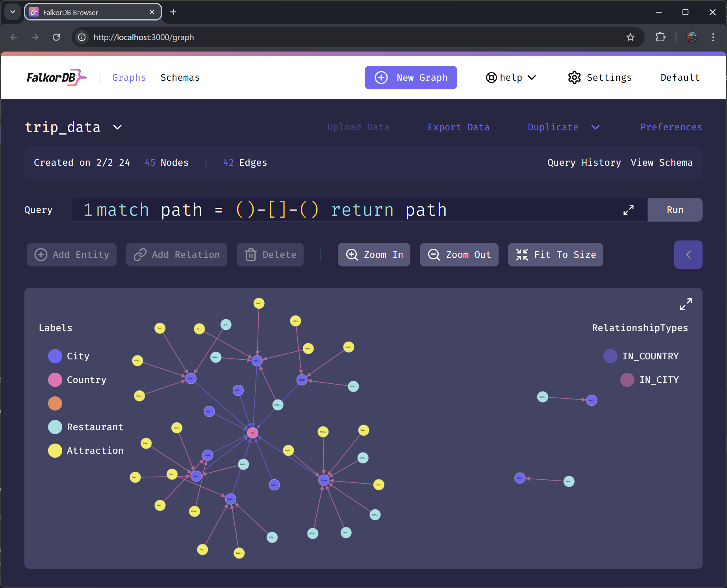The image size is (727, 588).
Task: Click the Zoom Out magnifier button
Action: 459,255
